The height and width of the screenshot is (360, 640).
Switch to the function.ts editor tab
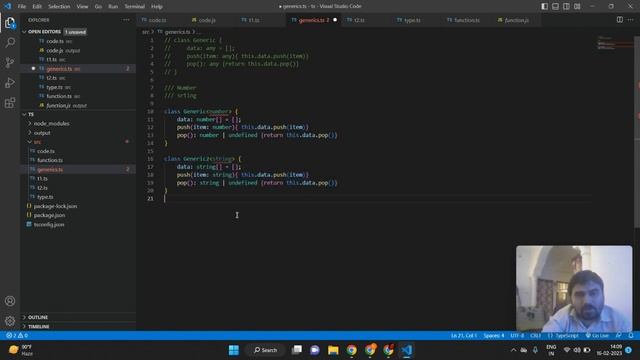coord(467,20)
